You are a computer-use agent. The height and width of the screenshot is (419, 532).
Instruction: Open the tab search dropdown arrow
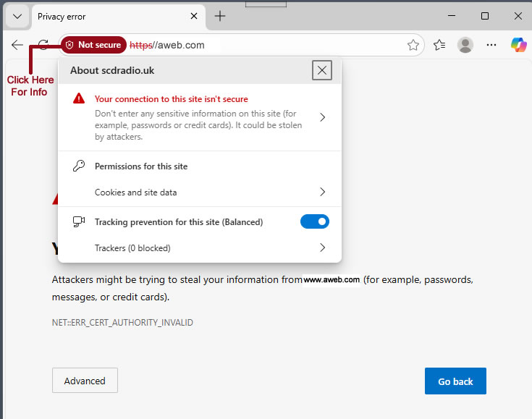point(18,16)
